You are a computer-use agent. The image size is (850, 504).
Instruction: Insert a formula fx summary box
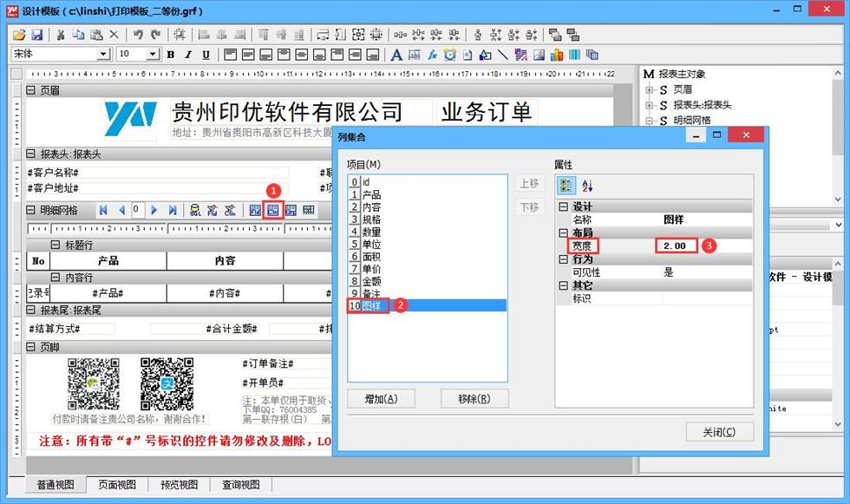pyautogui.click(x=432, y=55)
